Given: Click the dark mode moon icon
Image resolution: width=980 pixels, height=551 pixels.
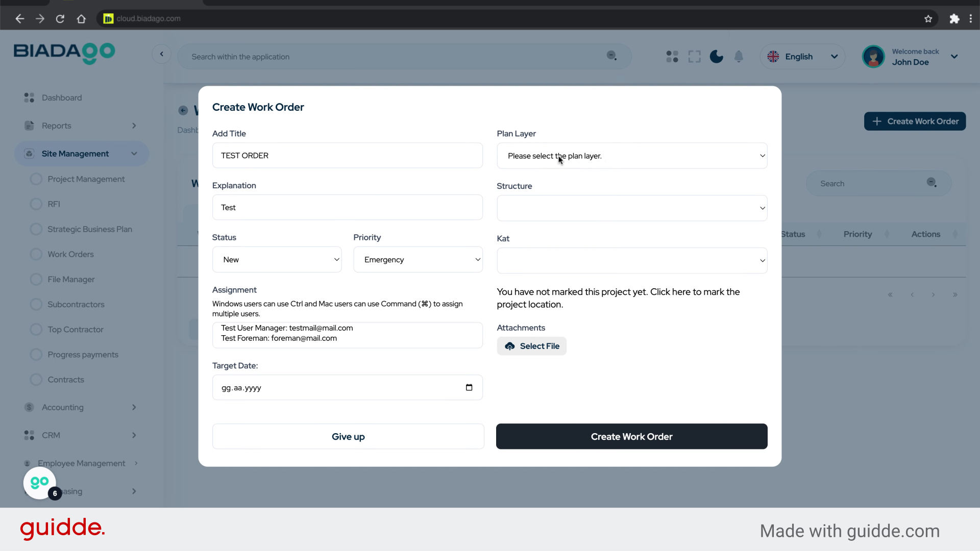Looking at the screenshot, I should tap(716, 56).
